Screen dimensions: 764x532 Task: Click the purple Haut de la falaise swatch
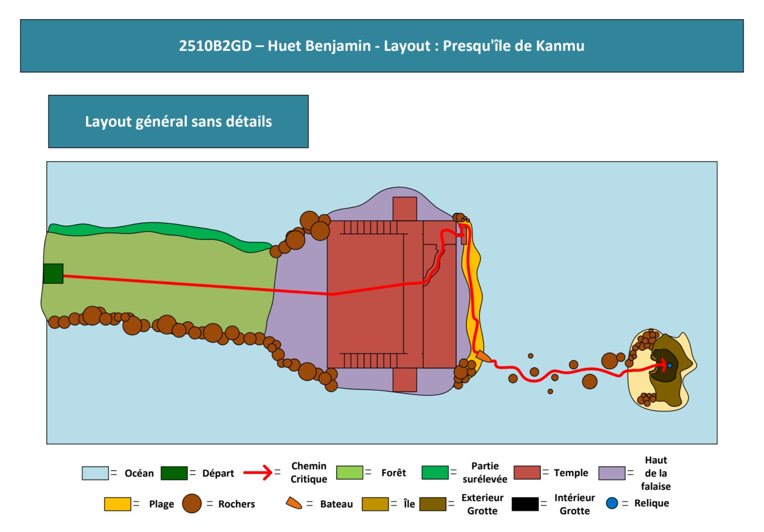tap(612, 473)
